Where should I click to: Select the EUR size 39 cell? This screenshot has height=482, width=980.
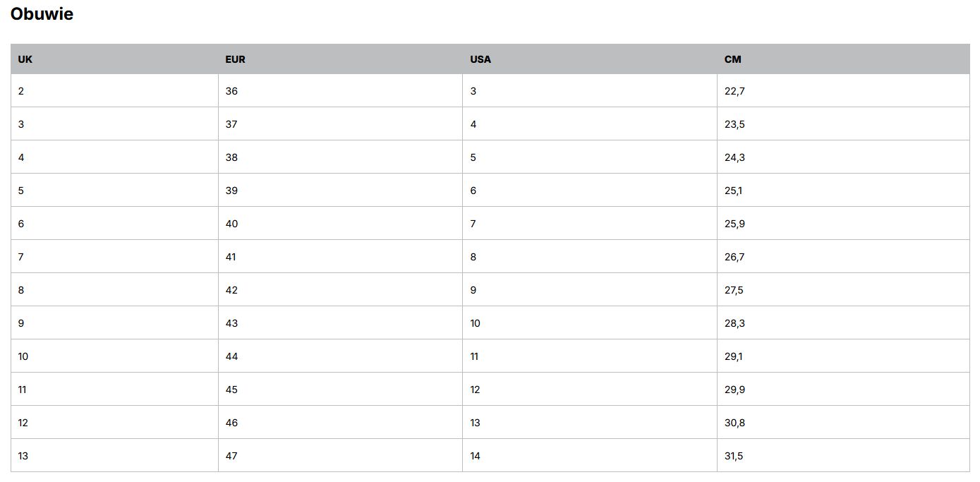coord(231,191)
